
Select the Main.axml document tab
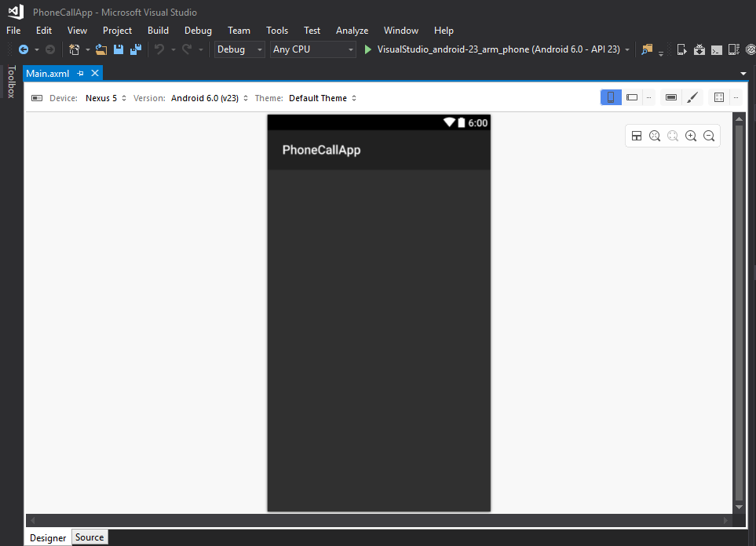tap(48, 73)
